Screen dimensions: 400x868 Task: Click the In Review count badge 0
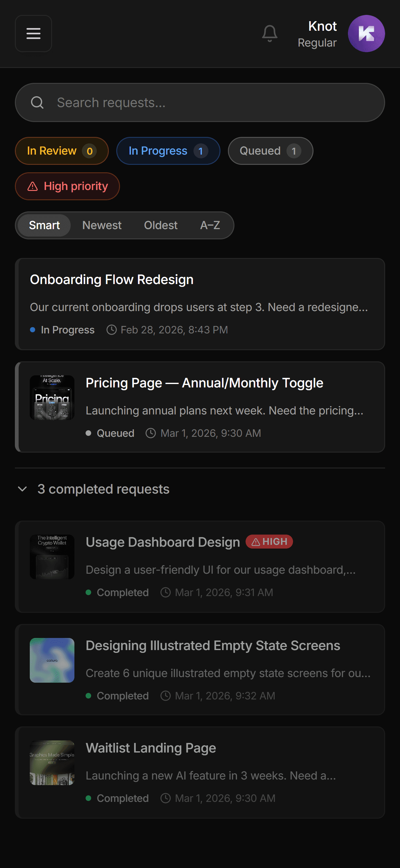coord(90,151)
